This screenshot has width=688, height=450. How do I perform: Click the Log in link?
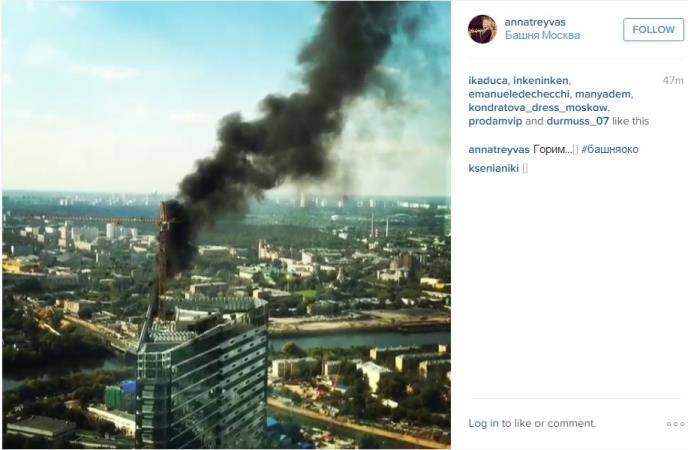(x=483, y=423)
